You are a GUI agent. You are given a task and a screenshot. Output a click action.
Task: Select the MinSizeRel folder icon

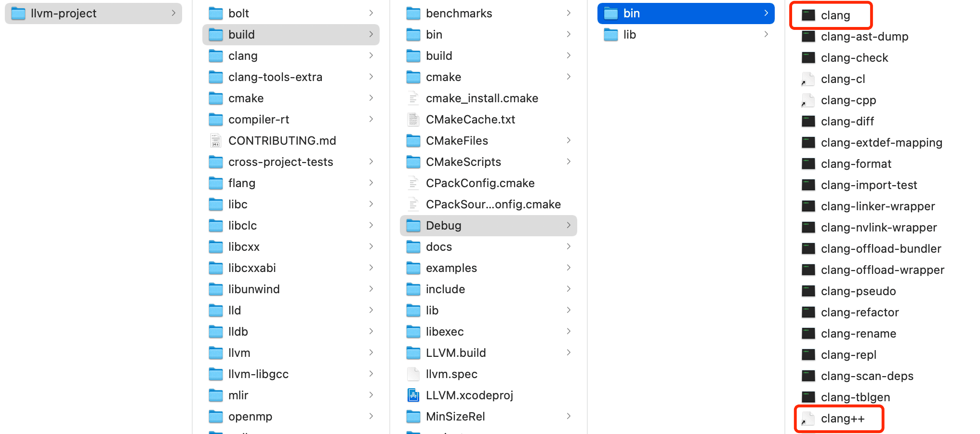[x=413, y=417]
